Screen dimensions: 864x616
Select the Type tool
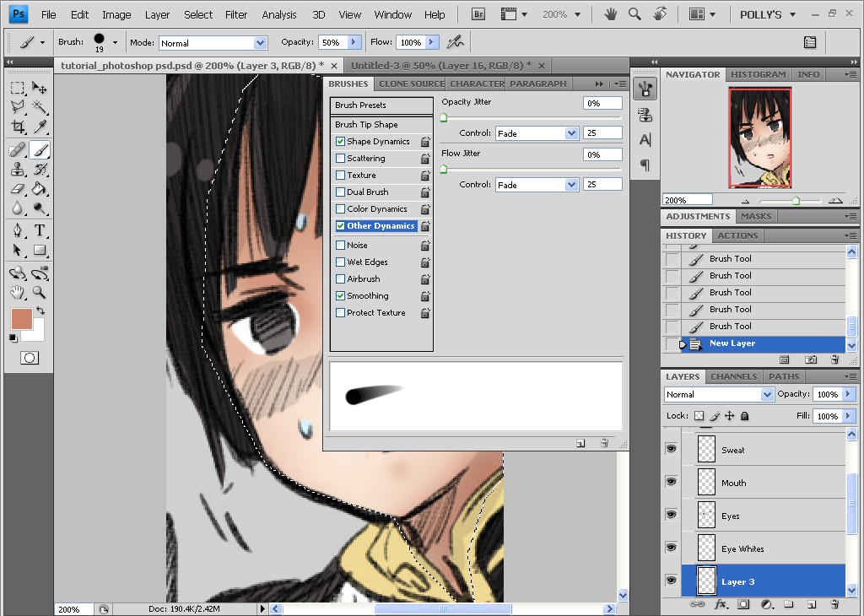[x=39, y=230]
